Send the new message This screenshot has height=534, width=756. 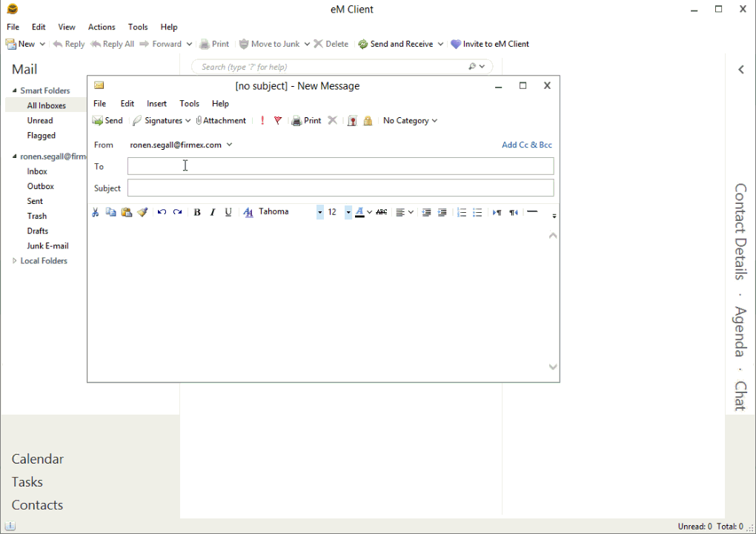[107, 121]
